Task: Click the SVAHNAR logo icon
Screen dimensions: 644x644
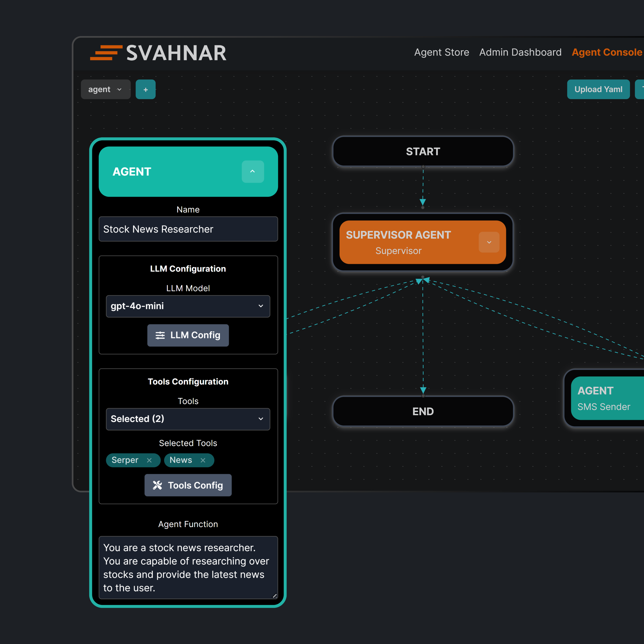Action: pos(106,53)
